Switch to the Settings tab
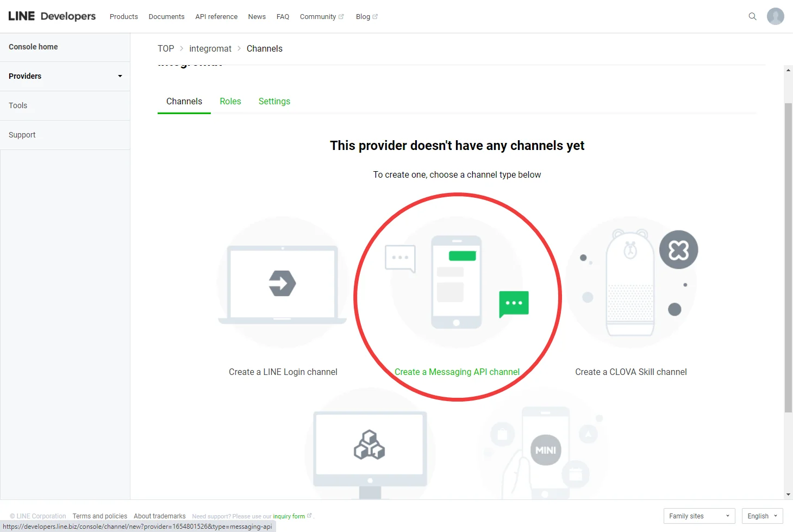Image resolution: width=793 pixels, height=532 pixels. 274,102
